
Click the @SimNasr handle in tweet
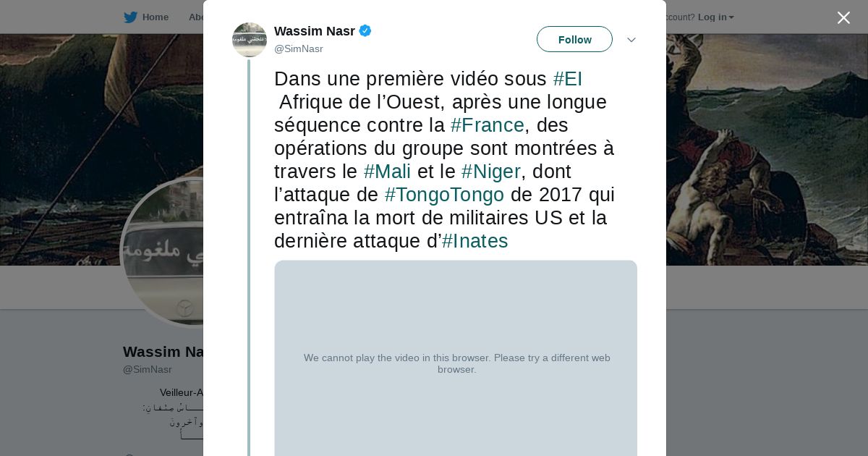pyautogui.click(x=299, y=48)
